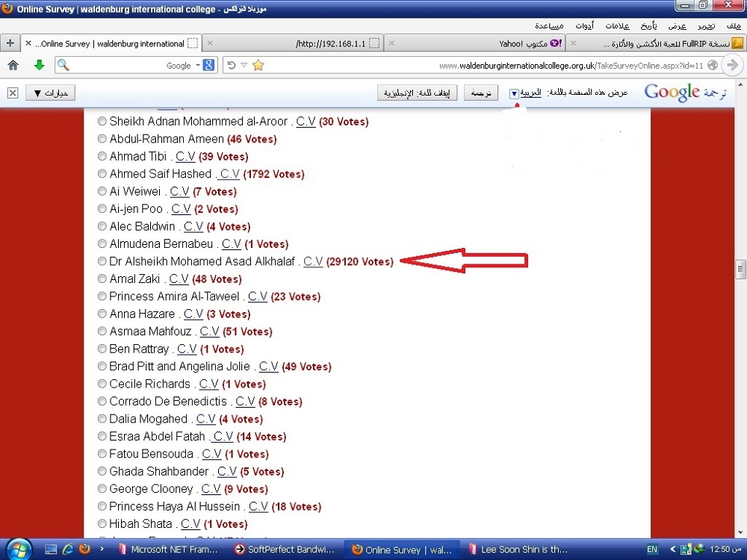Open C.V link for Amal Zaki
The height and width of the screenshot is (560, 747).
(179, 279)
